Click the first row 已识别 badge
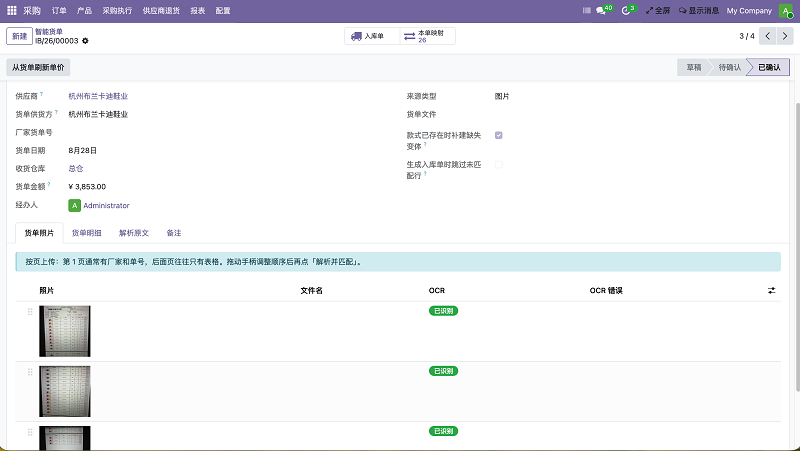The image size is (800, 451). pos(443,311)
